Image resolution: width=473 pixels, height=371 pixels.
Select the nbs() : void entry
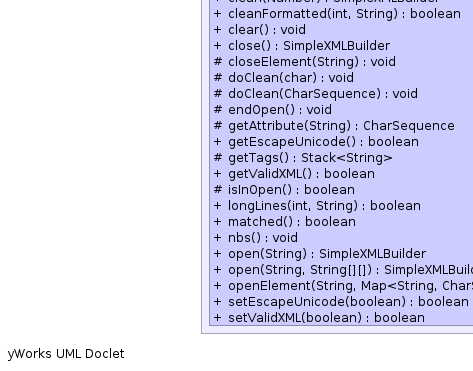tap(256, 238)
